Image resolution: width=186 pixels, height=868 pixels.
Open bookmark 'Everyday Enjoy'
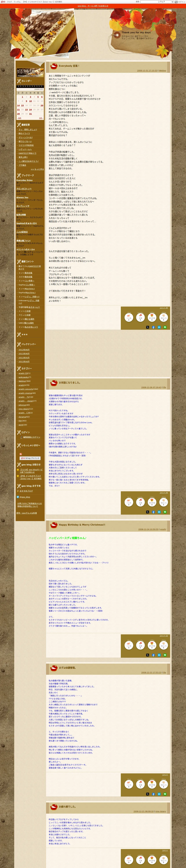24,180
